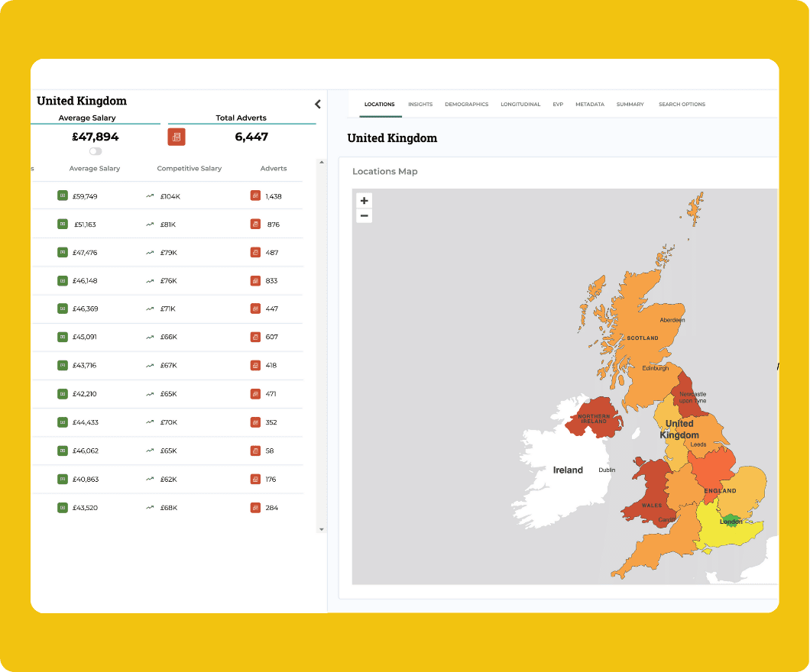Screen dimensions: 810x672
Task: Open the Demographics tab
Action: (x=466, y=105)
